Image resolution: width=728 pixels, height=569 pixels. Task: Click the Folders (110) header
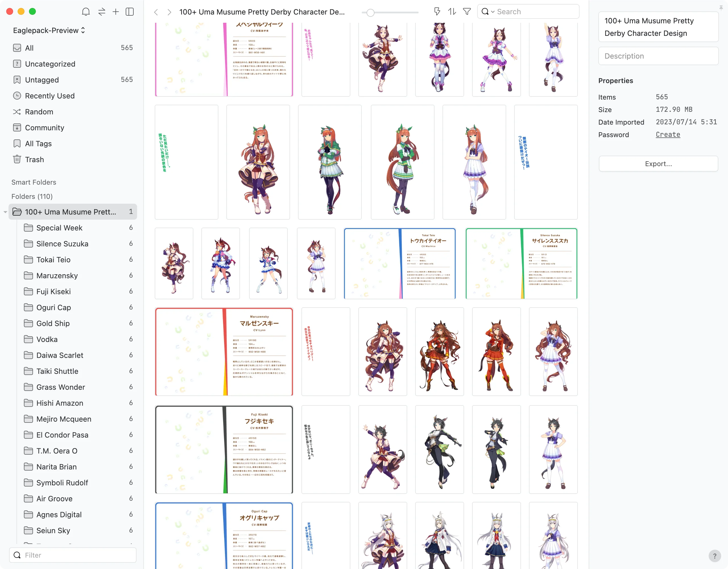32,197
